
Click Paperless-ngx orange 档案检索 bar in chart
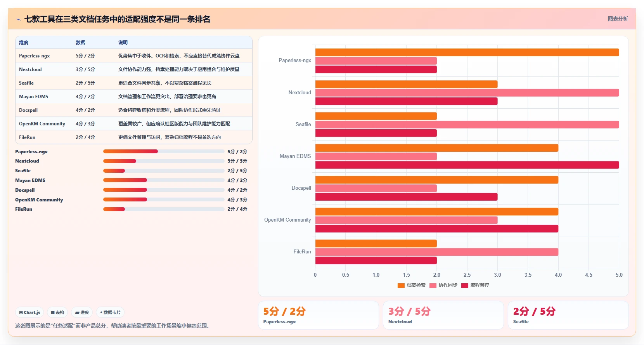click(x=467, y=52)
